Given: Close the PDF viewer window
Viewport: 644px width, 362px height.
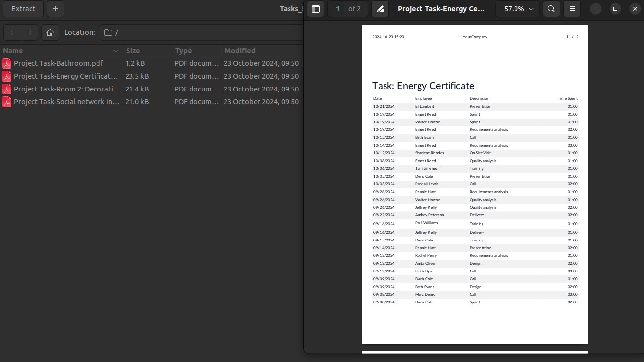Looking at the screenshot, I should click(x=635, y=9).
